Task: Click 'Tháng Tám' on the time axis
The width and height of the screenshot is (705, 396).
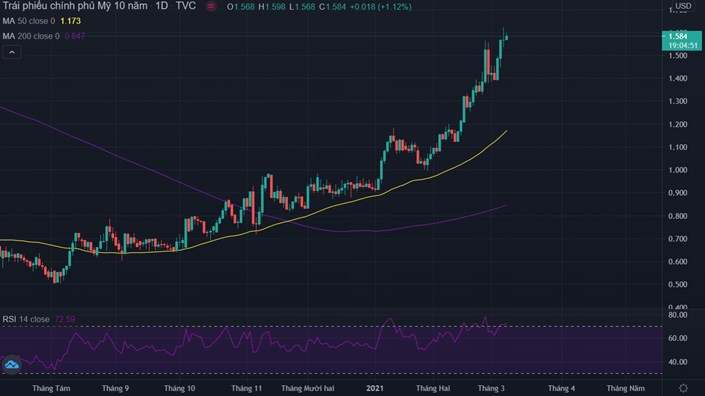Action: point(51,388)
